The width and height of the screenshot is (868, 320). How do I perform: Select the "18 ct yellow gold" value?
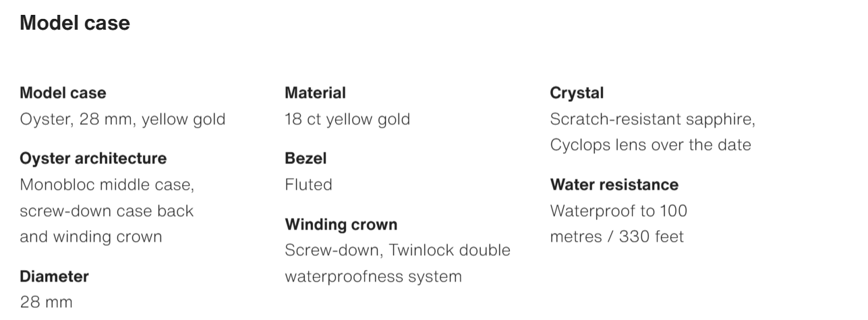[x=347, y=119]
